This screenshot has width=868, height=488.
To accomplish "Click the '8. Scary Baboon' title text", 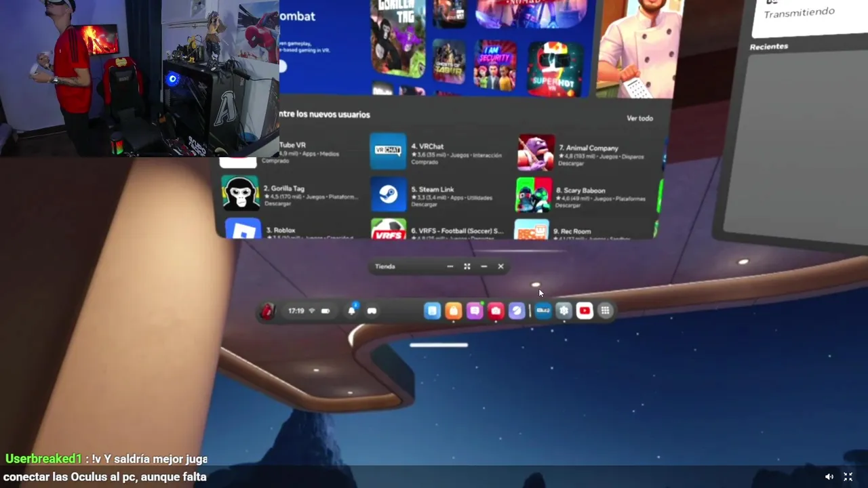I will (580, 190).
